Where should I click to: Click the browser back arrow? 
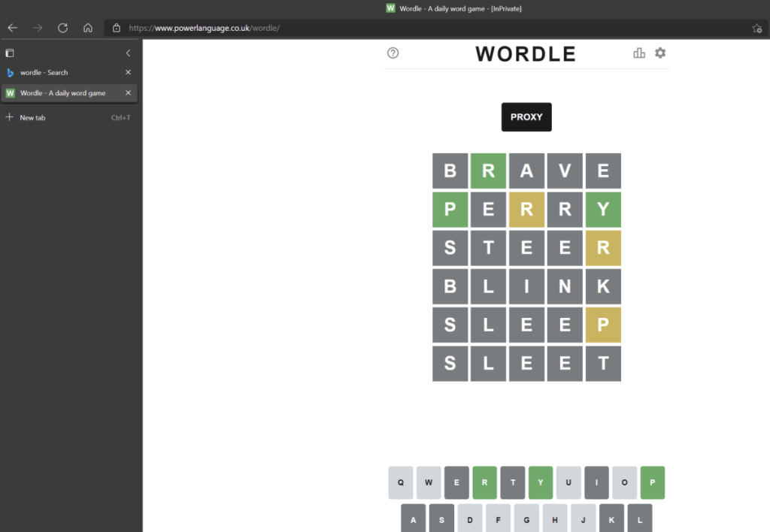[13, 28]
